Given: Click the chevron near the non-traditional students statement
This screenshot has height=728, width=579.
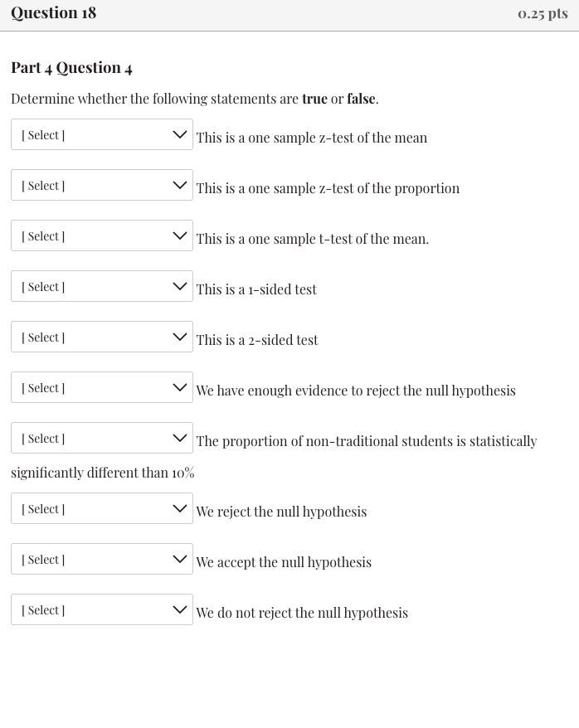Looking at the screenshot, I should tap(180, 437).
